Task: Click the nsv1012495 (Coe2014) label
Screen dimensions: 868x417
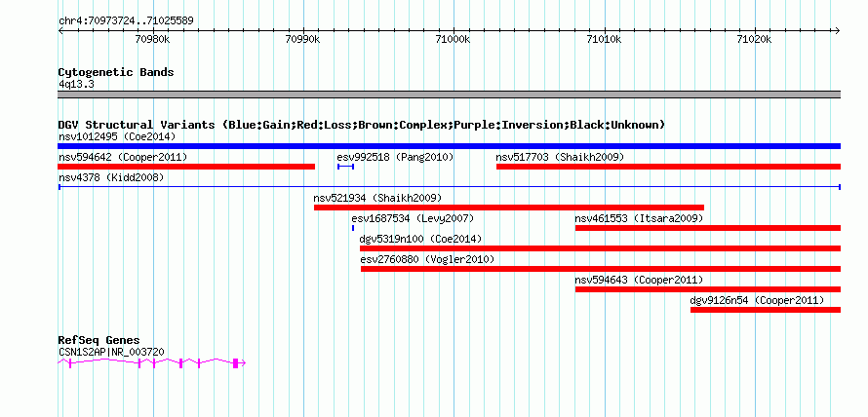Action: pos(117,136)
